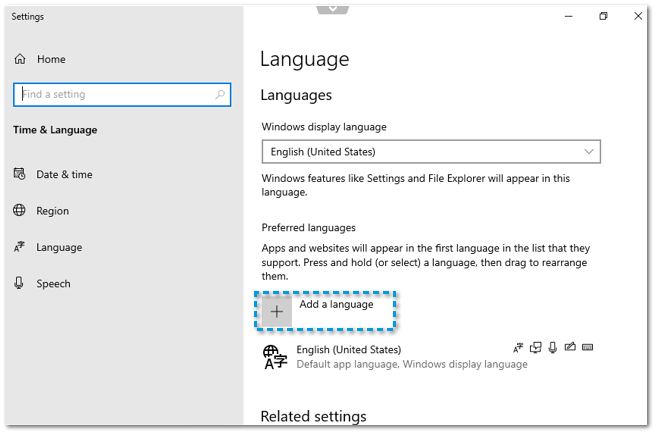Image resolution: width=656 pixels, height=434 pixels.
Task: Click the Region globe icon
Action: [19, 211]
